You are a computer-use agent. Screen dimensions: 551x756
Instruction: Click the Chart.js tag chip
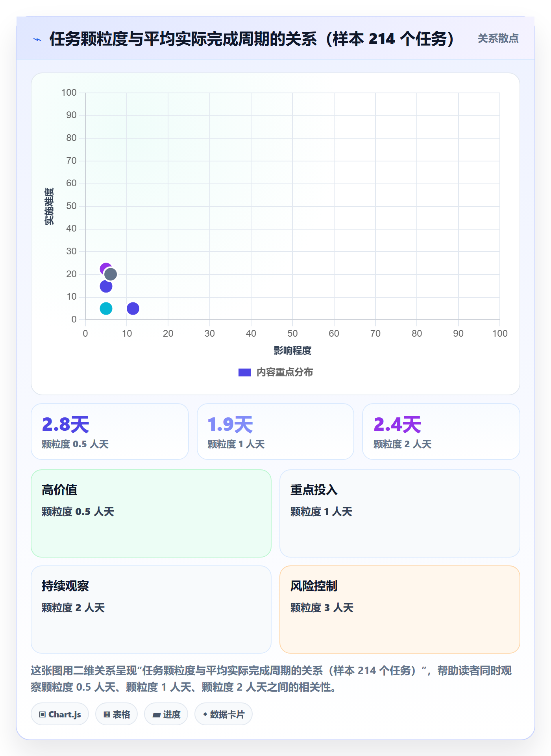(x=60, y=714)
